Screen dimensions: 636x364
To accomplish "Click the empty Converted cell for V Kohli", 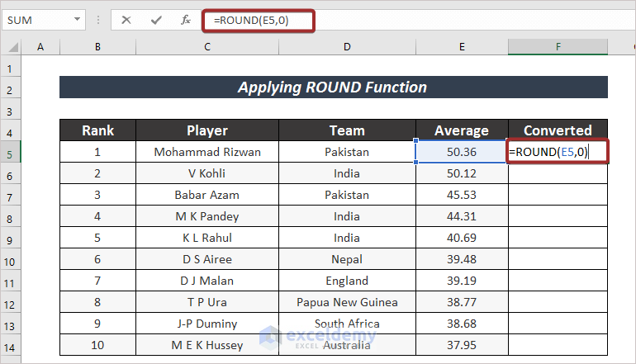I will pos(558,174).
